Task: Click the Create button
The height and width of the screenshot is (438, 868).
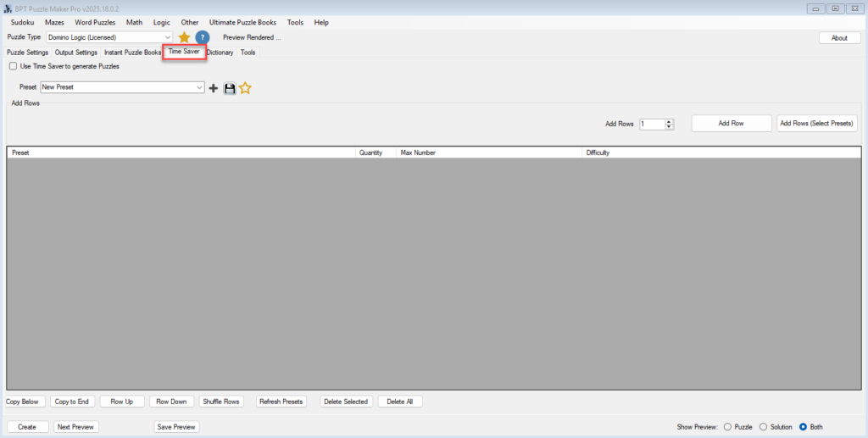Action: [27, 427]
